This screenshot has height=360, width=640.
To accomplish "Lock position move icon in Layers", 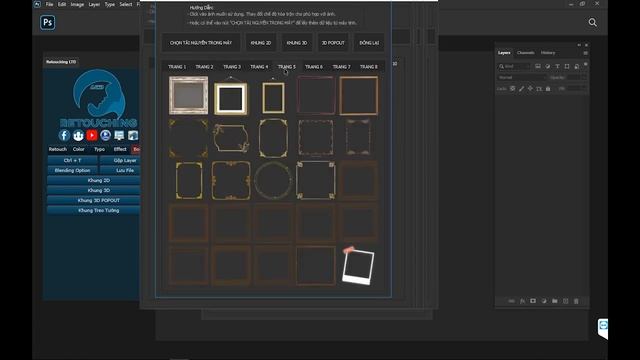I will pyautogui.click(x=530, y=89).
